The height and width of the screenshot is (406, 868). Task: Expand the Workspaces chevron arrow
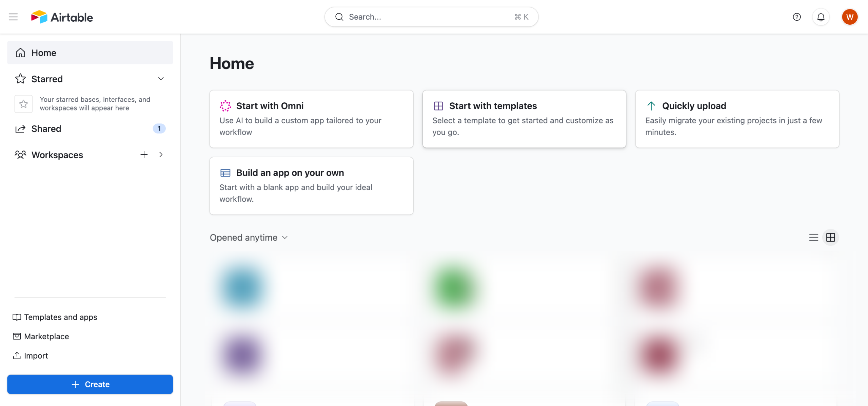click(161, 155)
